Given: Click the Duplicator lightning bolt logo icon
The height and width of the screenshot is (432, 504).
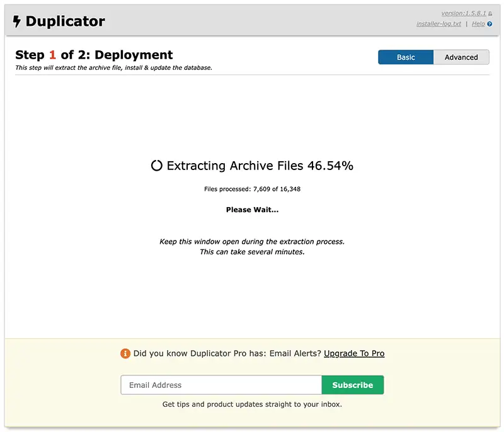Looking at the screenshot, I should [17, 21].
